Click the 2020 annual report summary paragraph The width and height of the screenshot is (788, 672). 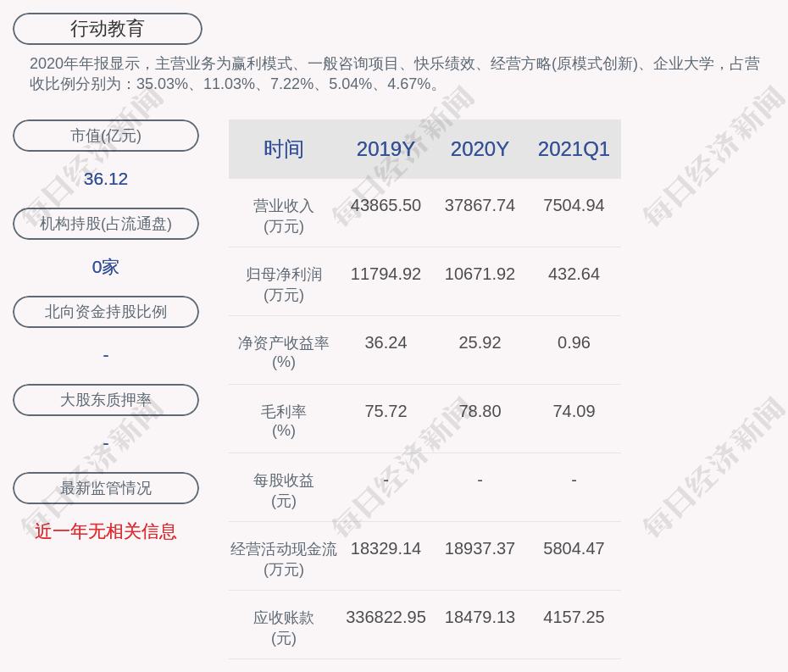[394, 74]
